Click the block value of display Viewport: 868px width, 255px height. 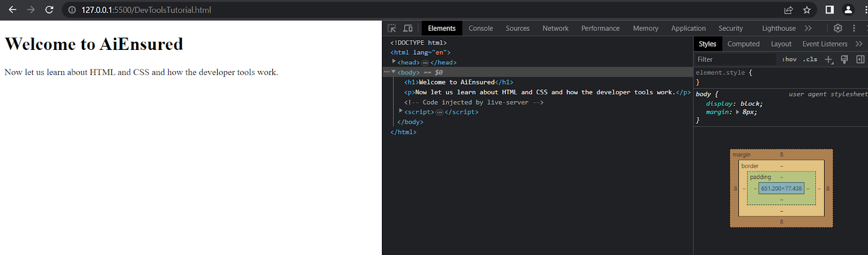coord(751,104)
